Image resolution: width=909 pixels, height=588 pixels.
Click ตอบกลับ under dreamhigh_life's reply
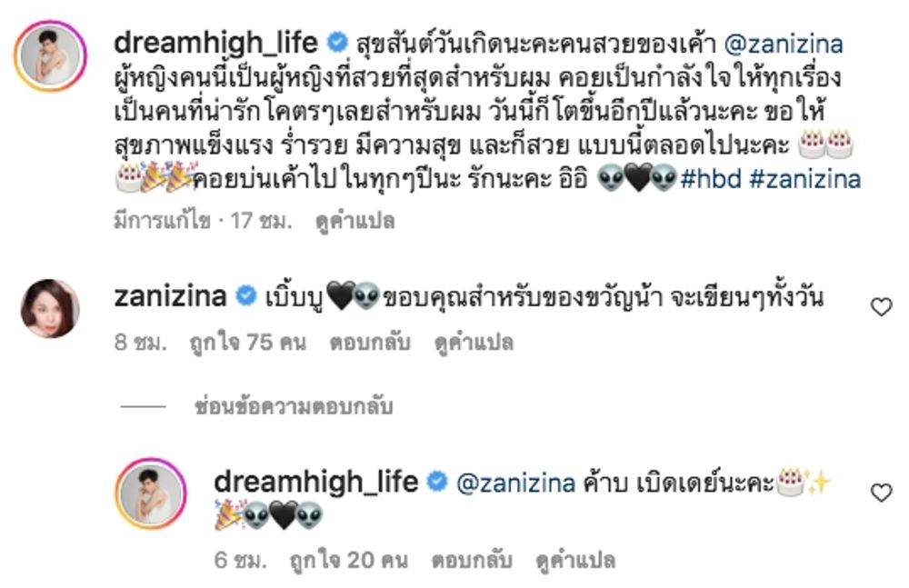point(471,560)
